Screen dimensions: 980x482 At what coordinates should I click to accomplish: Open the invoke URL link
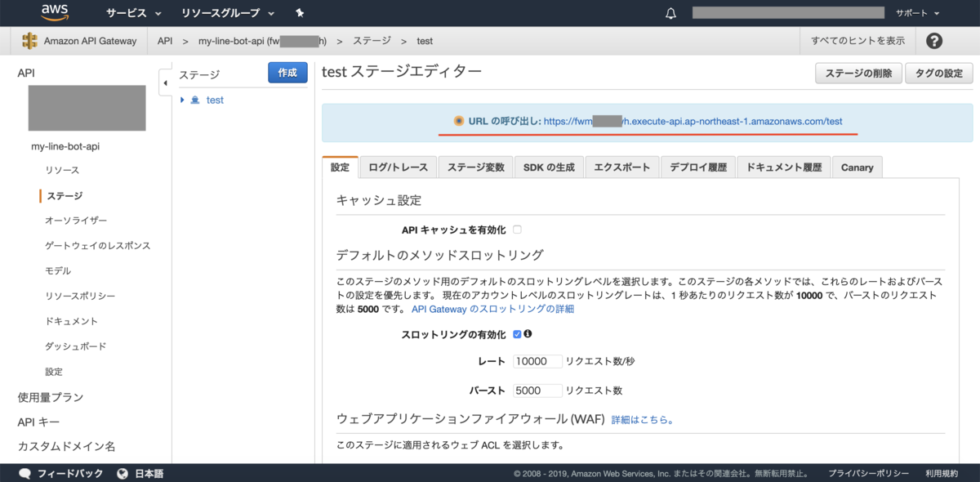pyautogui.click(x=693, y=122)
